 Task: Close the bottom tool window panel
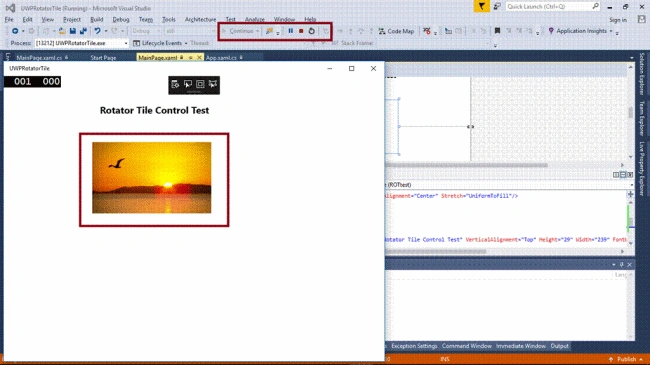point(629,265)
